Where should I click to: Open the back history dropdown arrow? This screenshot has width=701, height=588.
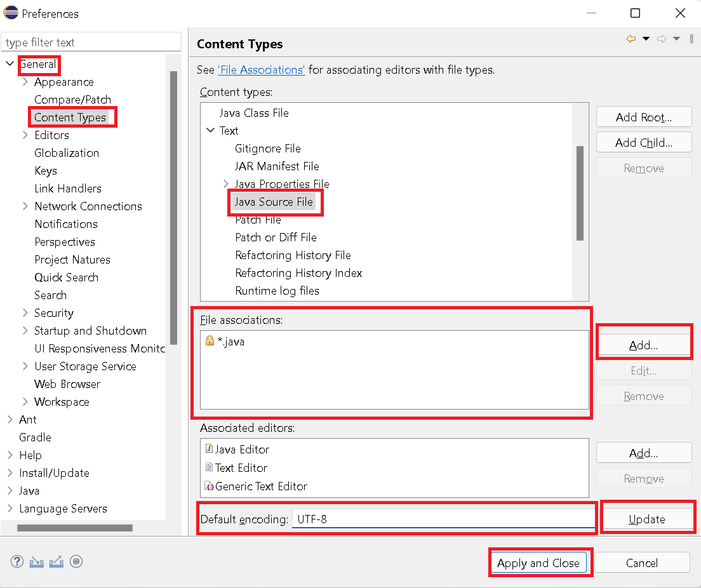[x=646, y=39]
